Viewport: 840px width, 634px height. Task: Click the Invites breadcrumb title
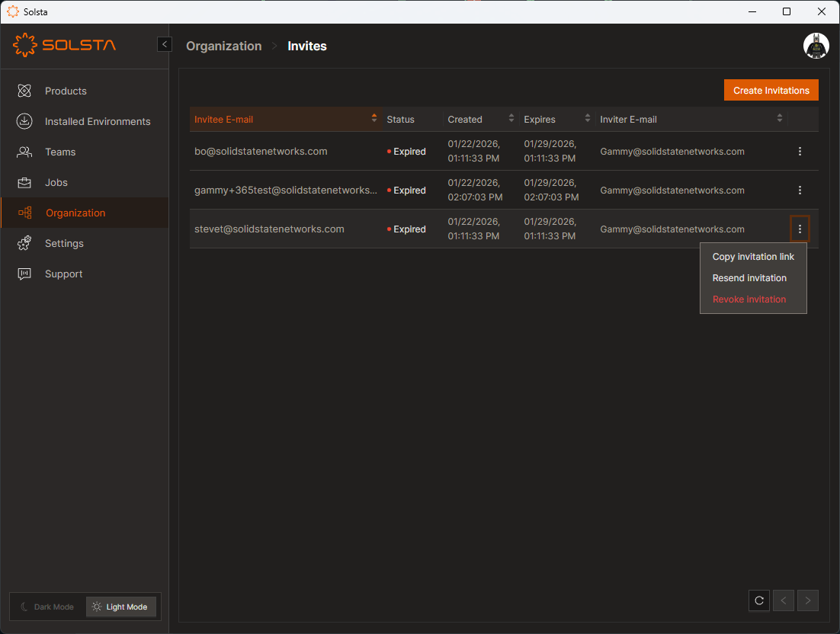(x=307, y=46)
